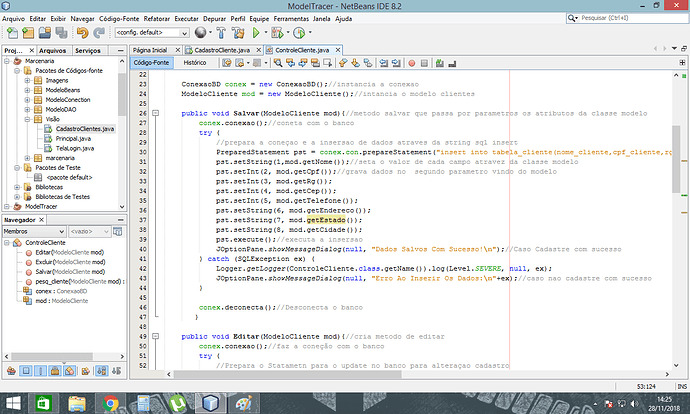Select CadastroClientes.java in project tree
The width and height of the screenshot is (690, 414).
tap(85, 129)
